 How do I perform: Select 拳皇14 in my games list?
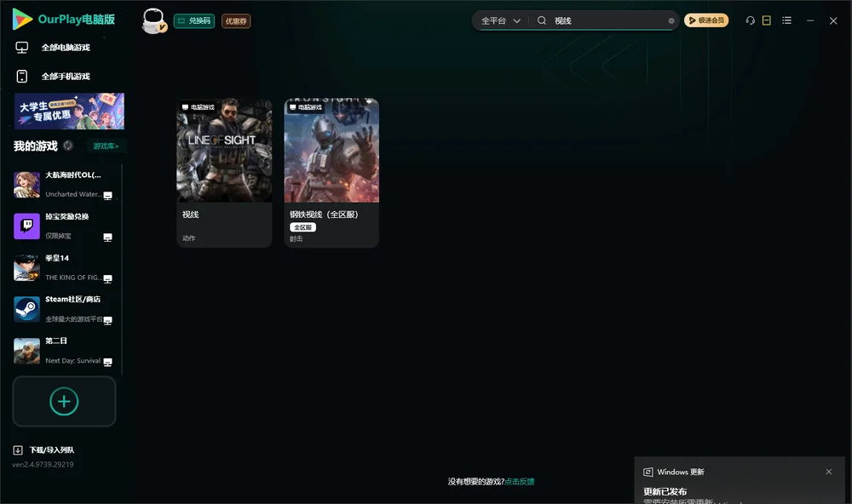[63, 267]
